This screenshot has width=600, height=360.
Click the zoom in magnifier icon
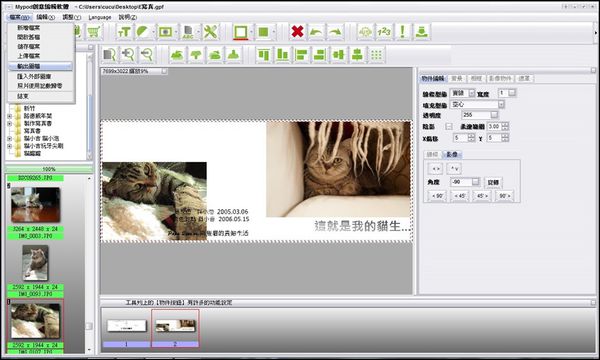(x=128, y=55)
